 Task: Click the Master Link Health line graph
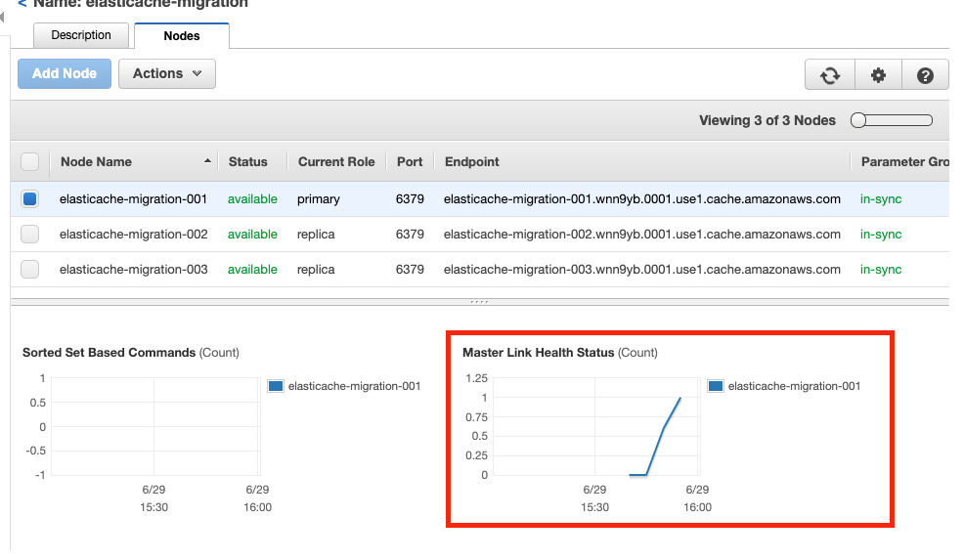[x=655, y=437]
